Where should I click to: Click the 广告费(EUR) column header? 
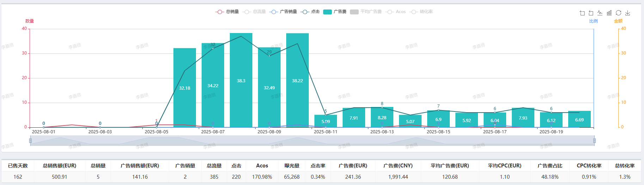[353, 166]
